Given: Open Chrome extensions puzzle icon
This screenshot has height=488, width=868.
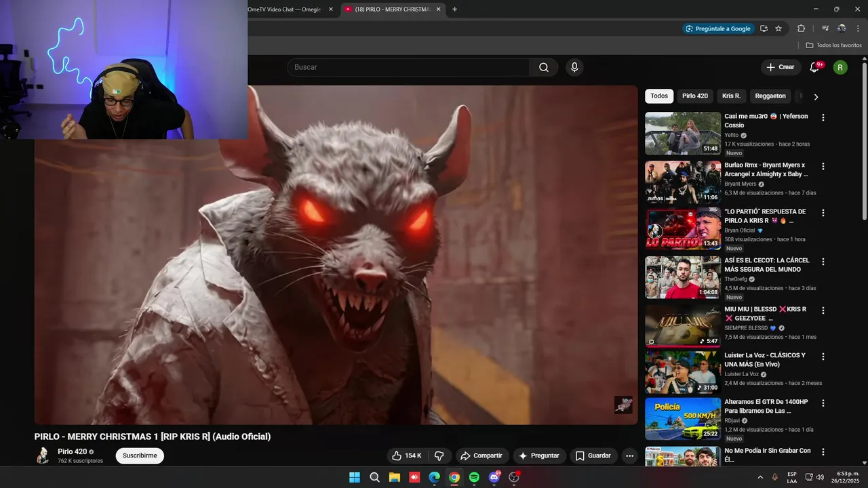Looking at the screenshot, I should click(801, 28).
